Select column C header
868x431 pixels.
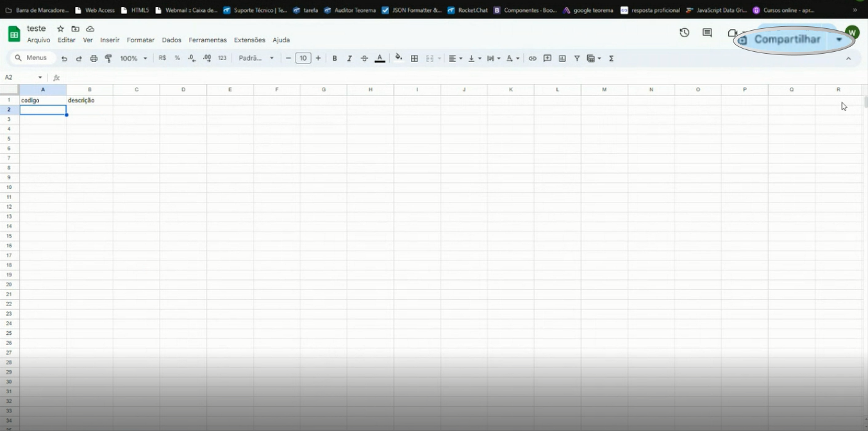(137, 90)
